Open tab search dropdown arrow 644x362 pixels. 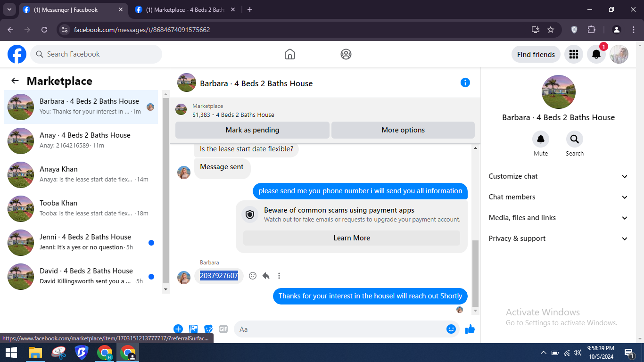pyautogui.click(x=9, y=9)
